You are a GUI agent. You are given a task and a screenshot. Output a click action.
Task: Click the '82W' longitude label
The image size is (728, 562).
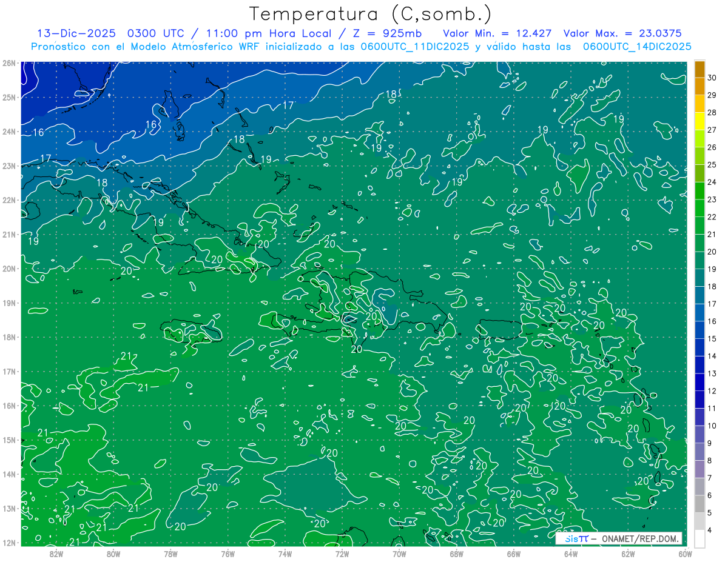56,554
